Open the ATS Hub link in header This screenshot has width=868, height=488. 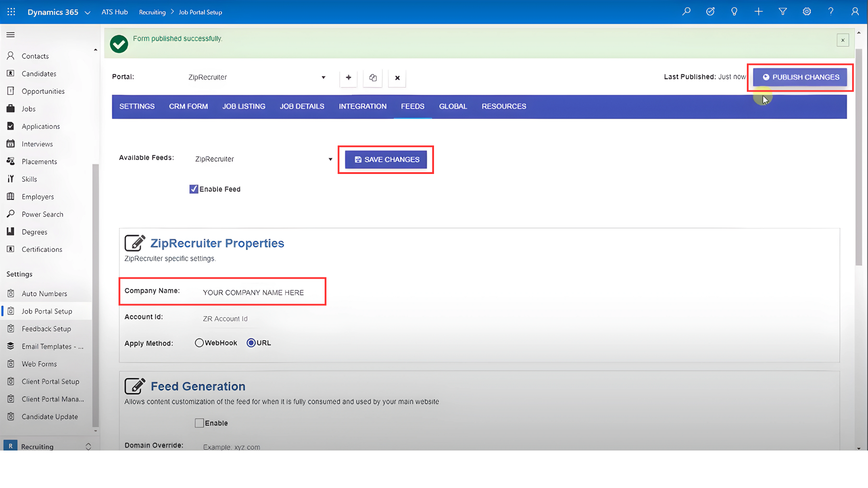[x=115, y=12]
